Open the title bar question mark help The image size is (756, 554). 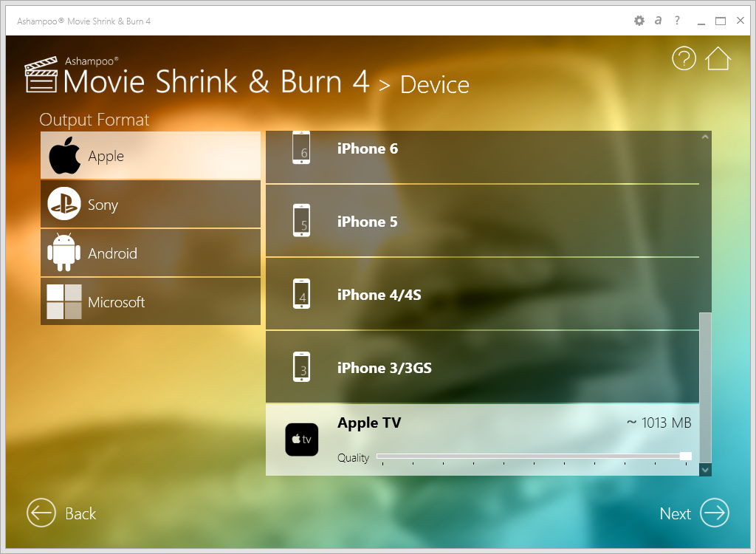click(x=678, y=20)
